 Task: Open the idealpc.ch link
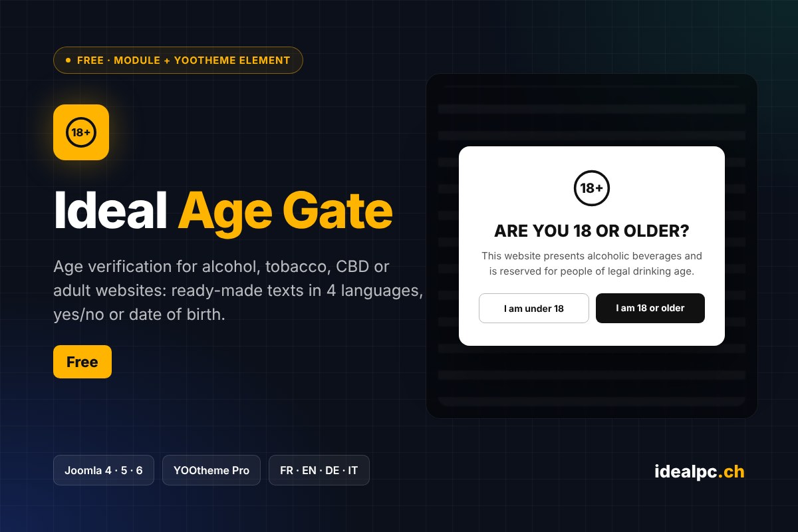[700, 471]
